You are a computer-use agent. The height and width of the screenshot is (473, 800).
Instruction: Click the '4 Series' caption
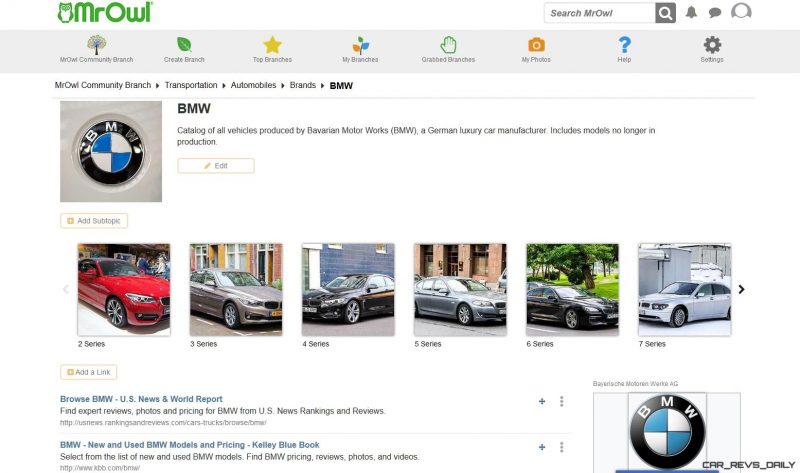click(316, 344)
